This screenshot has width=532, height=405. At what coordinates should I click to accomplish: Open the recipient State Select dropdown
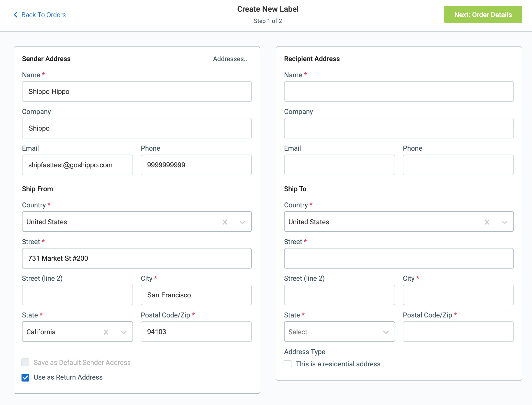point(339,332)
